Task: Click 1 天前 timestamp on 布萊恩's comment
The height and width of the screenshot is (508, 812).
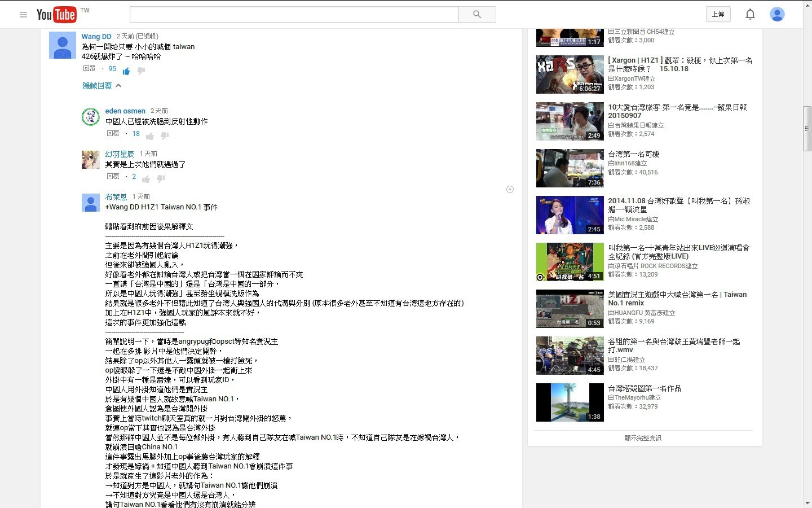Action: point(141,196)
